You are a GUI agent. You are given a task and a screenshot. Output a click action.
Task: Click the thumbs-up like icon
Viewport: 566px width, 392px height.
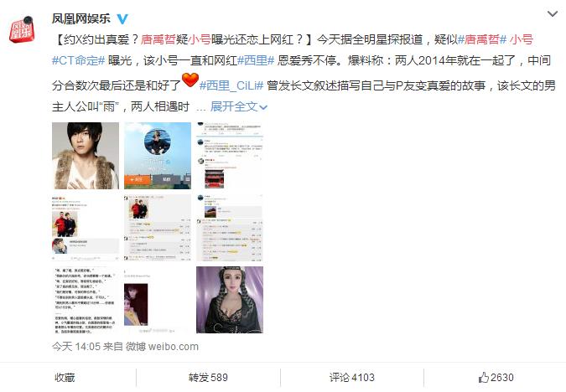(x=483, y=378)
